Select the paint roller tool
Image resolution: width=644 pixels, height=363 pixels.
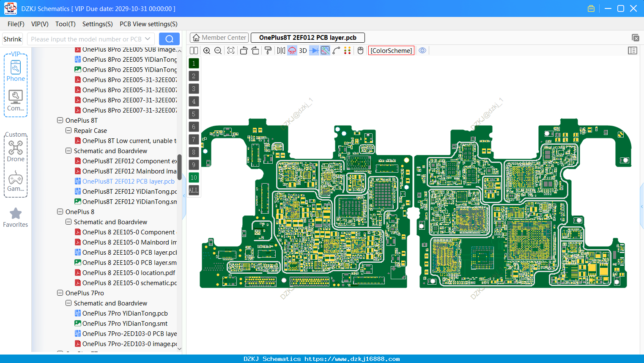(x=268, y=51)
